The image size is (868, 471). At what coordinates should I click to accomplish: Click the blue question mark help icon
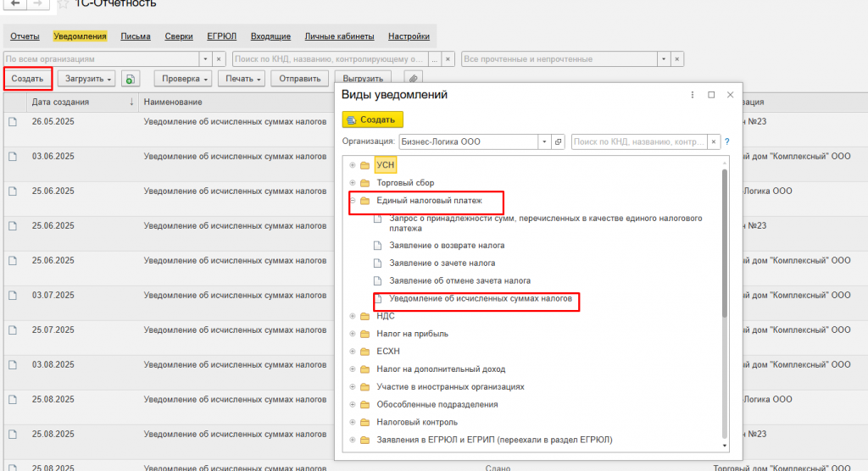point(726,141)
